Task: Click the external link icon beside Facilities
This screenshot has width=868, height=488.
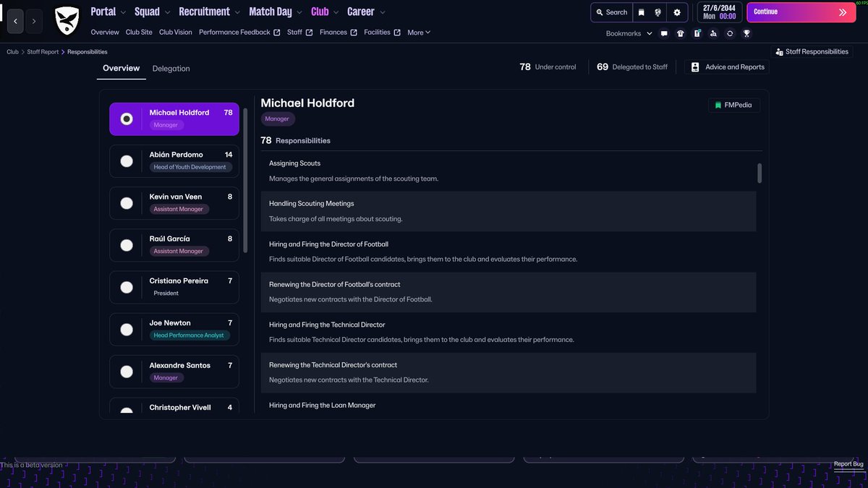Action: pyautogui.click(x=397, y=33)
